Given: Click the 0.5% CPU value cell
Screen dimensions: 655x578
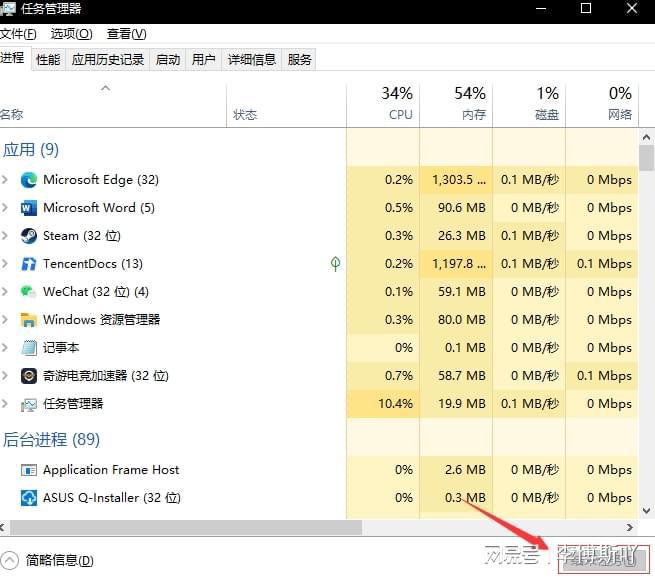Looking at the screenshot, I should [x=383, y=208].
